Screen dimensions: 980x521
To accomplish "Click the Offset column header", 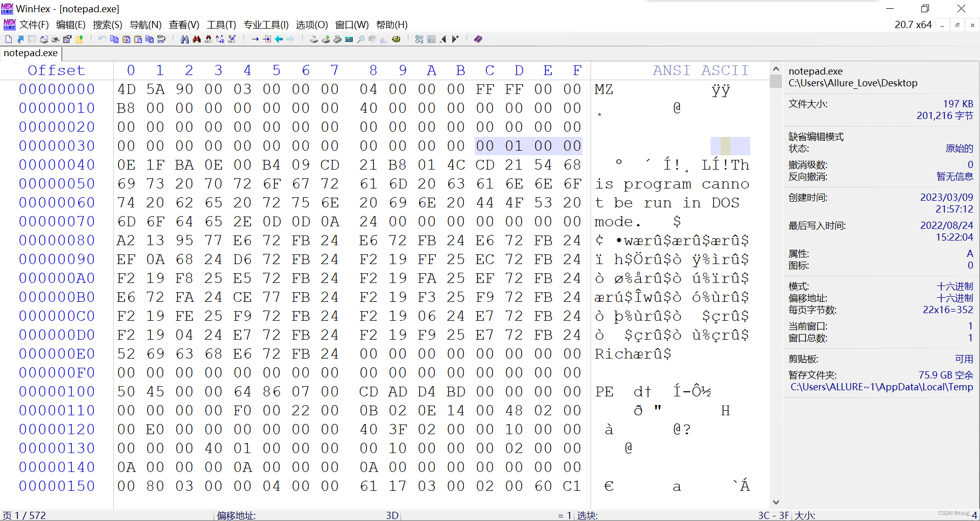I will 56,70.
